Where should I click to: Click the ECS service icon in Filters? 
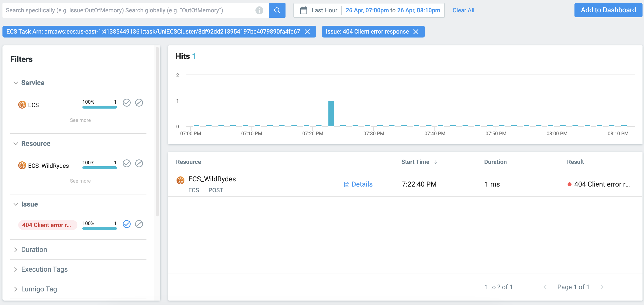22,105
